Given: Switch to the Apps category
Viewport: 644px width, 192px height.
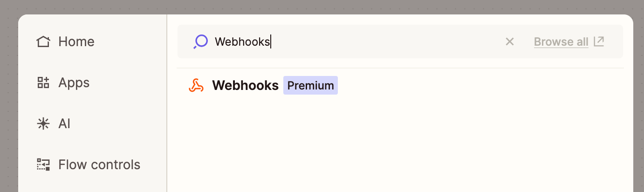Looking at the screenshot, I should [x=74, y=83].
